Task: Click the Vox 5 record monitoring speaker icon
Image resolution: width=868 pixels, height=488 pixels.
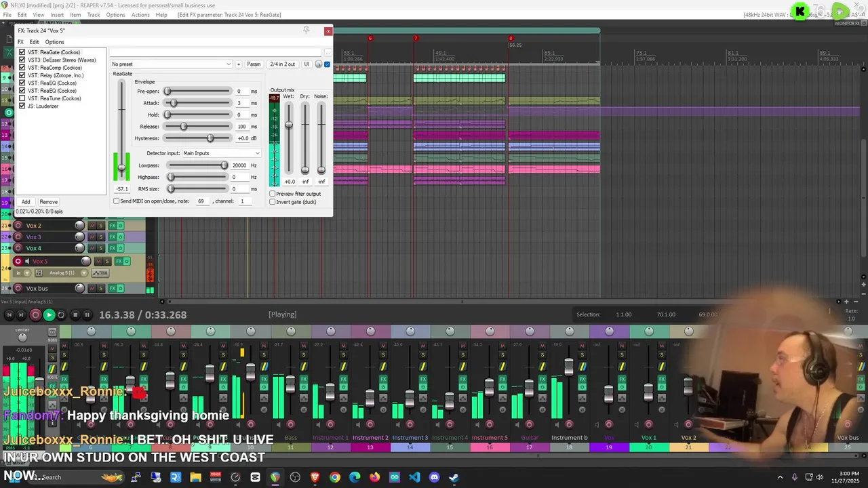Action: pyautogui.click(x=27, y=261)
